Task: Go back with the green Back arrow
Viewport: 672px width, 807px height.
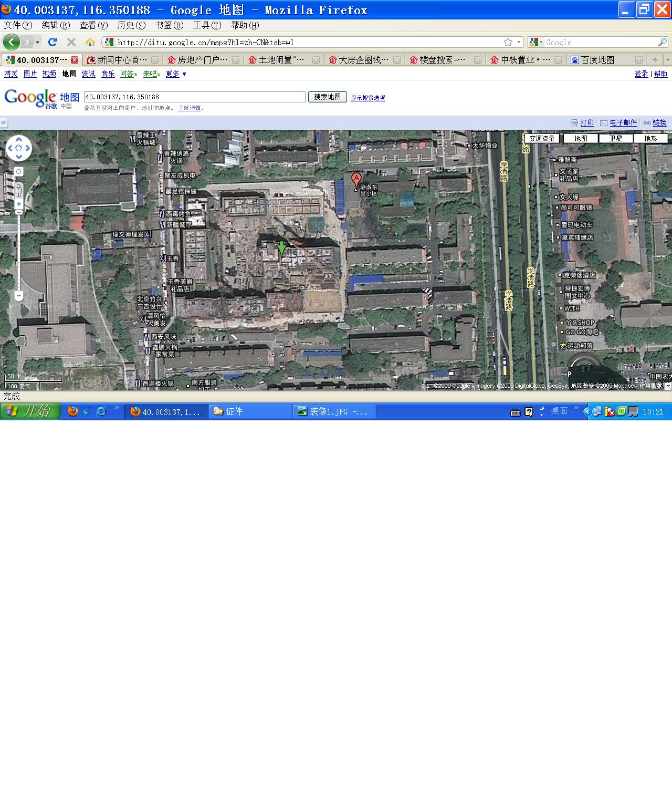Action: [12, 42]
